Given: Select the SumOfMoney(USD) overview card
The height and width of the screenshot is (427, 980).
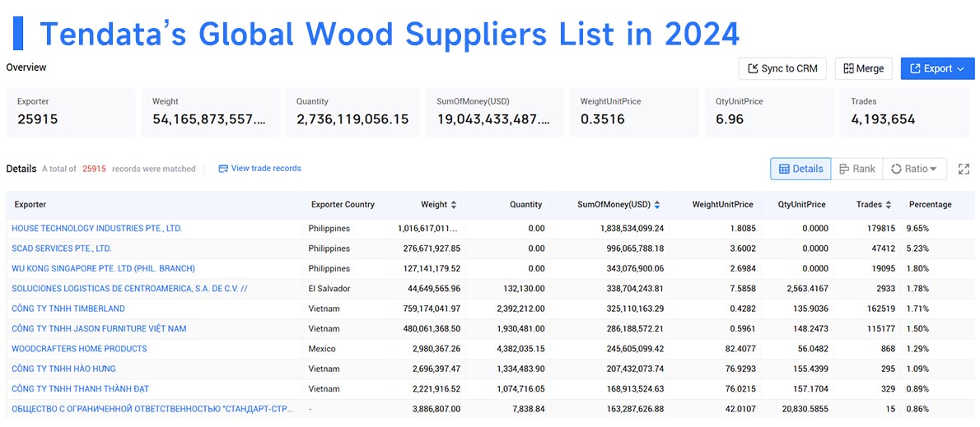Looking at the screenshot, I should point(495,112).
